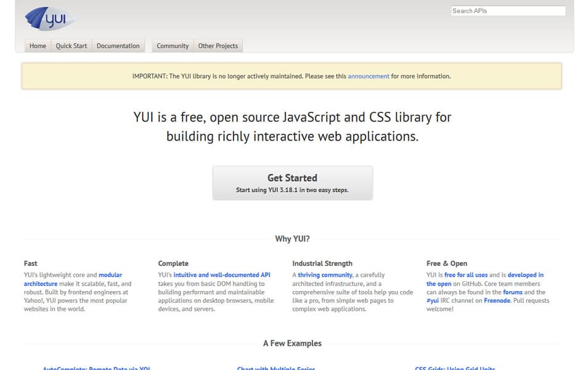Image resolution: width=588 pixels, height=370 pixels.
Task: Open the Chart with Multiple Series example
Action: tap(276, 368)
